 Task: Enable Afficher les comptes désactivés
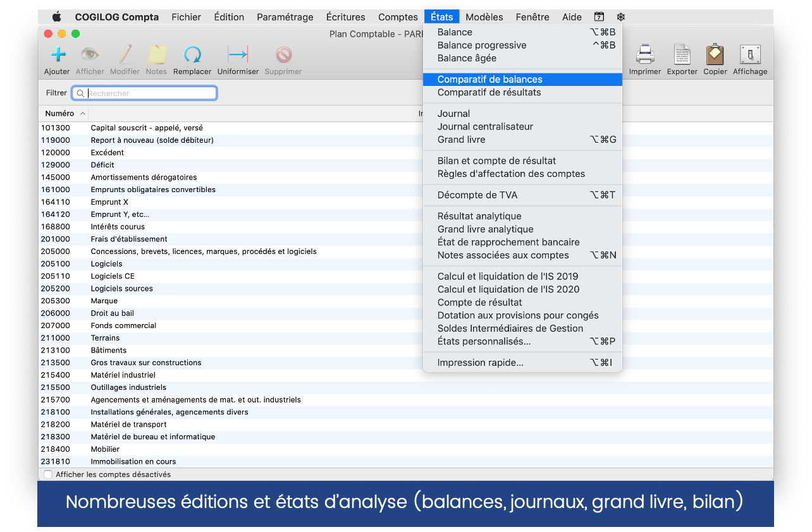click(48, 475)
